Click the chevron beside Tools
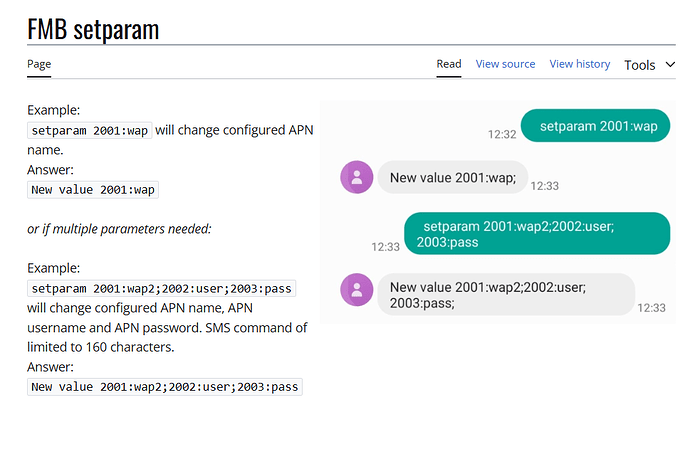 pyautogui.click(x=670, y=65)
